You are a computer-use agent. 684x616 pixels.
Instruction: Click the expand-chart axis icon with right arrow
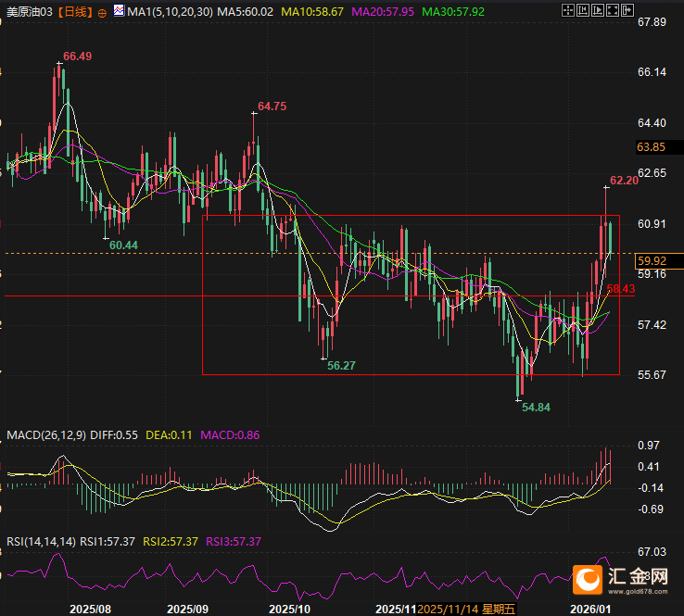(x=597, y=10)
